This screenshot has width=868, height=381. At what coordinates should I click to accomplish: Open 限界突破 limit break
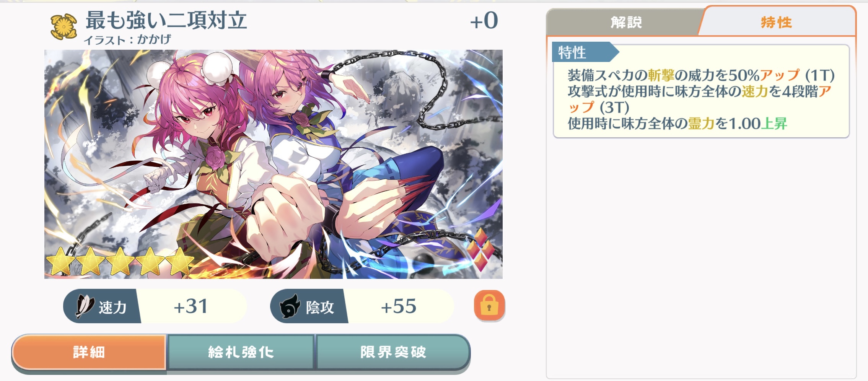pyautogui.click(x=393, y=352)
